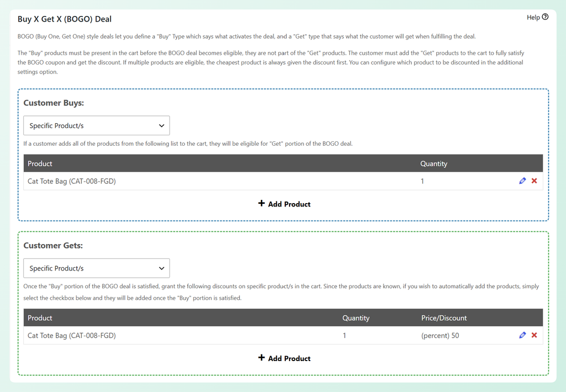Click Product header in Customer Gets table
Viewport: 566px width, 392px height.
pyautogui.click(x=40, y=318)
